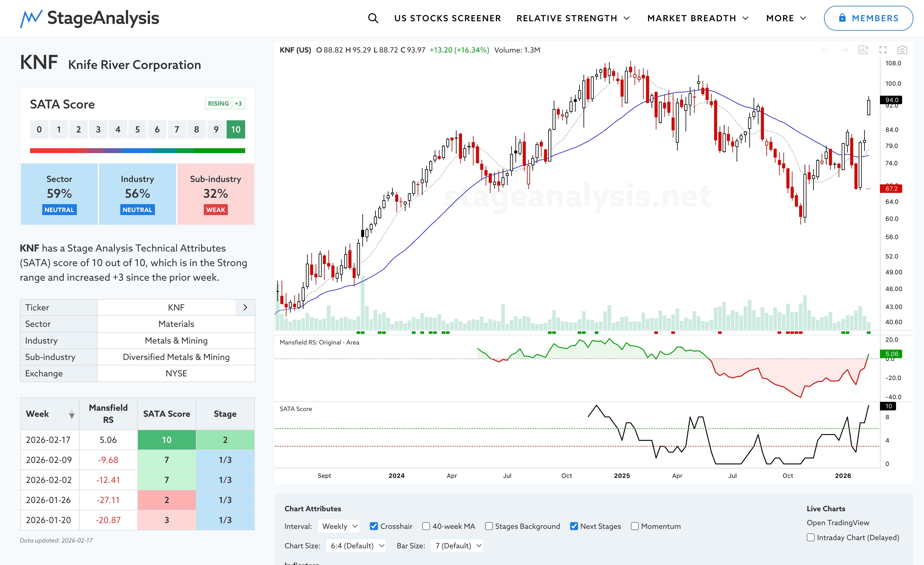
Task: Click the chart back arrow icon
Action: tap(825, 50)
